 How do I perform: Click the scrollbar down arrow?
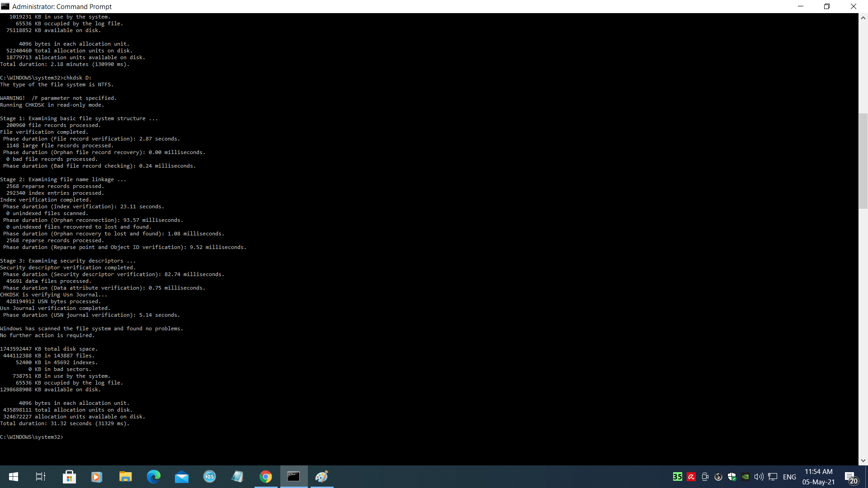863,460
